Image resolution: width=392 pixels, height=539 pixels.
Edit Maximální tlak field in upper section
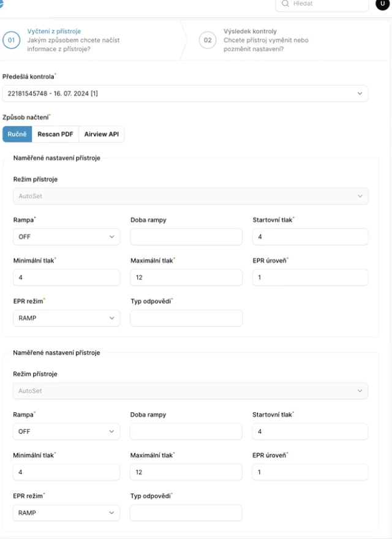click(186, 277)
